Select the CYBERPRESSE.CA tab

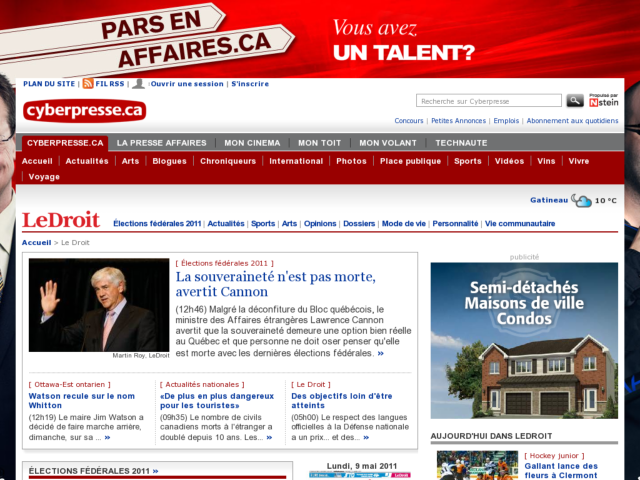click(65, 143)
